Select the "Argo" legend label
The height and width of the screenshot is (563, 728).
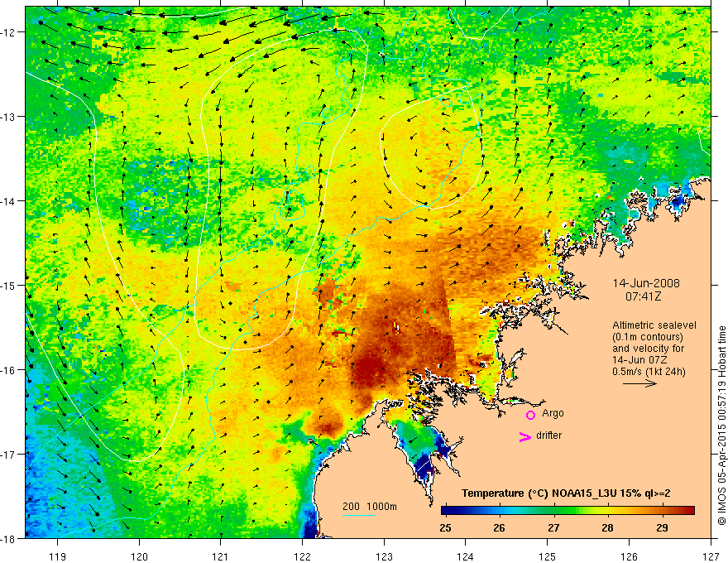click(553, 413)
